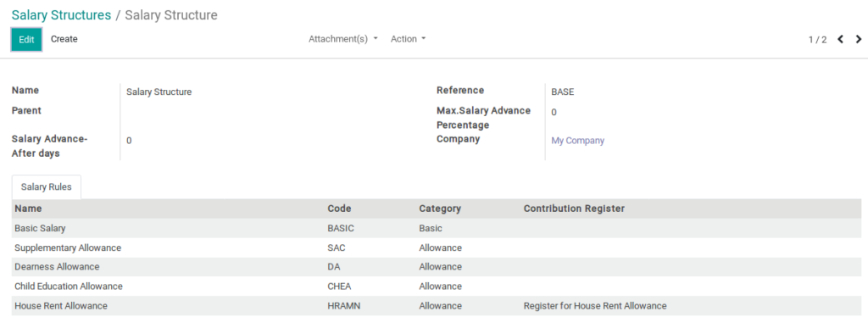Click the Edit button
868x317 pixels.
coord(26,39)
